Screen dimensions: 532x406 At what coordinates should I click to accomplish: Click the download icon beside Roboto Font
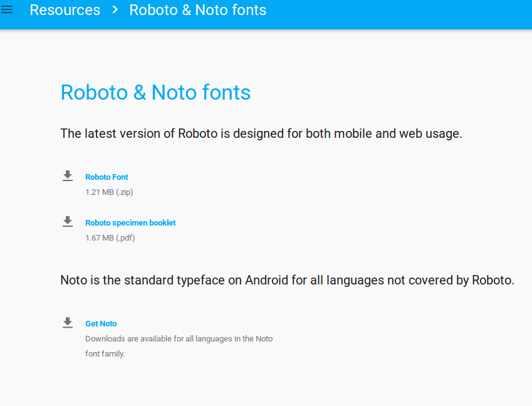pyautogui.click(x=68, y=176)
